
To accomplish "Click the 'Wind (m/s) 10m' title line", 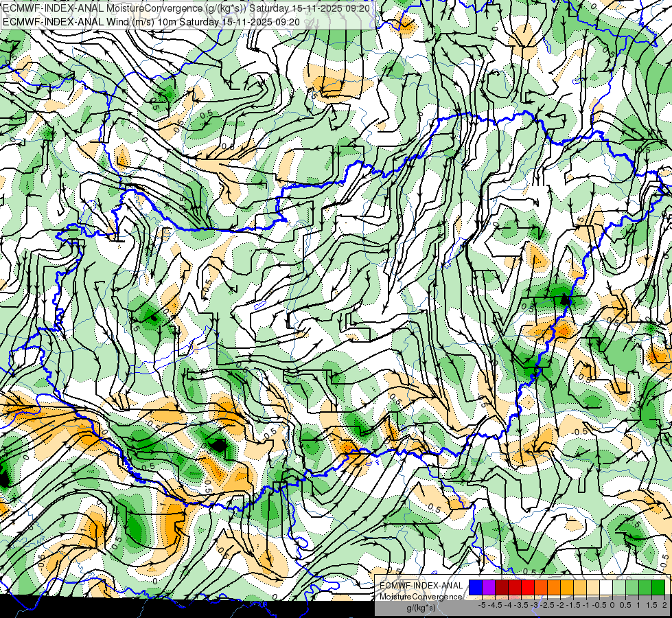I will click(151, 21).
